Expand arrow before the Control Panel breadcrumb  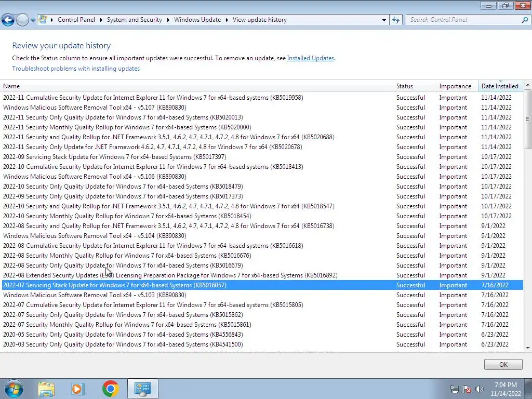pos(52,20)
